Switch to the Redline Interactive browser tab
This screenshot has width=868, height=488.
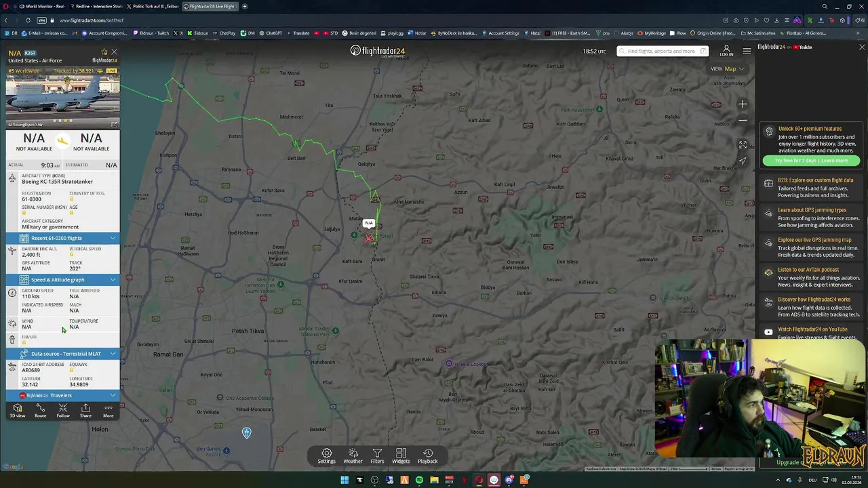coord(95,6)
